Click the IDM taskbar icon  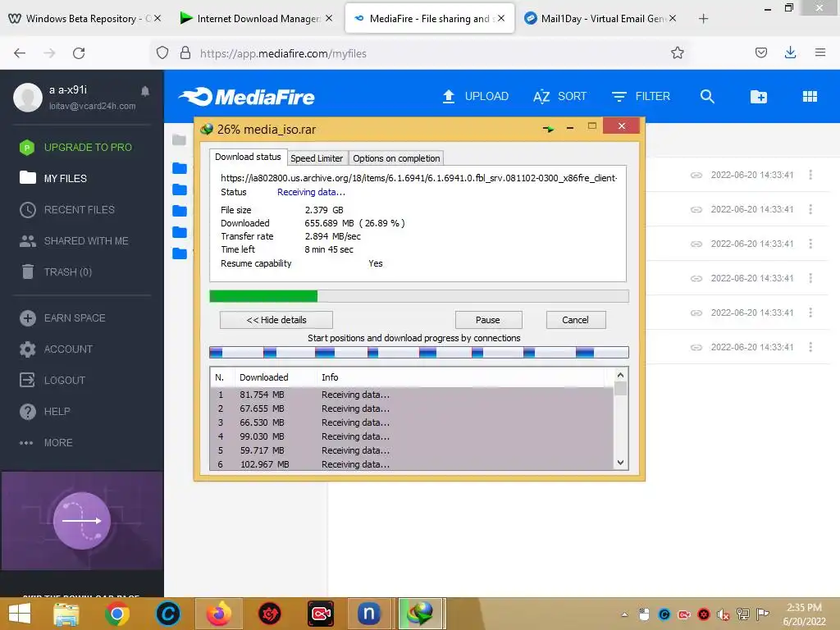click(x=420, y=614)
